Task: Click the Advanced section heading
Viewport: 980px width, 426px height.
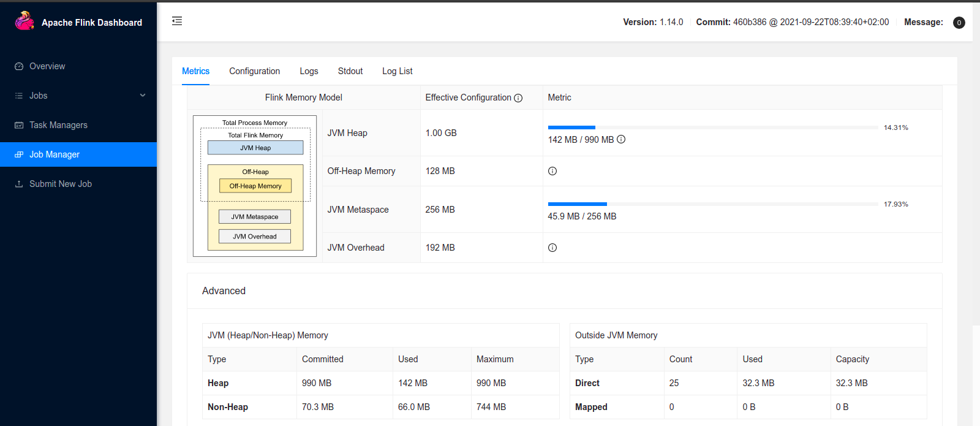Action: point(224,291)
